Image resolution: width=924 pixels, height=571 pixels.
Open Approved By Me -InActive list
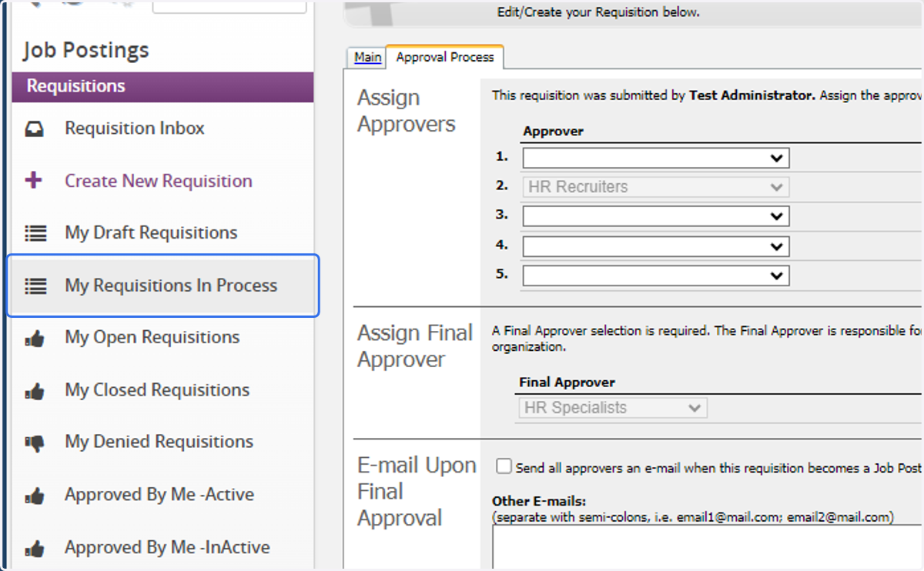(167, 548)
